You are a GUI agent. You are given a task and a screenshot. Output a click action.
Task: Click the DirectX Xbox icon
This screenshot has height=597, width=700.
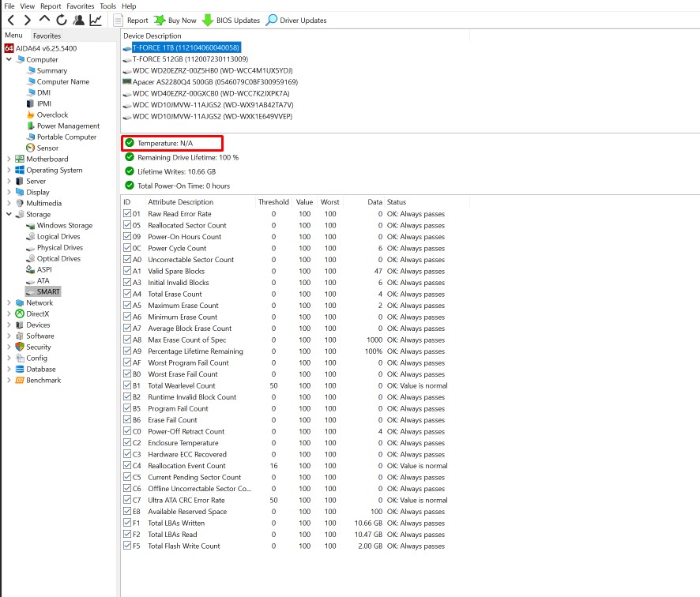click(20, 314)
